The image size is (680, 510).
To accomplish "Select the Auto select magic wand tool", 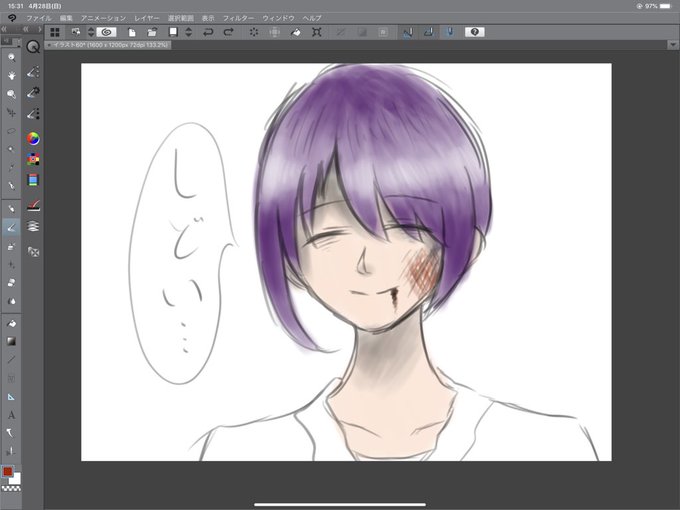I will coord(11,149).
